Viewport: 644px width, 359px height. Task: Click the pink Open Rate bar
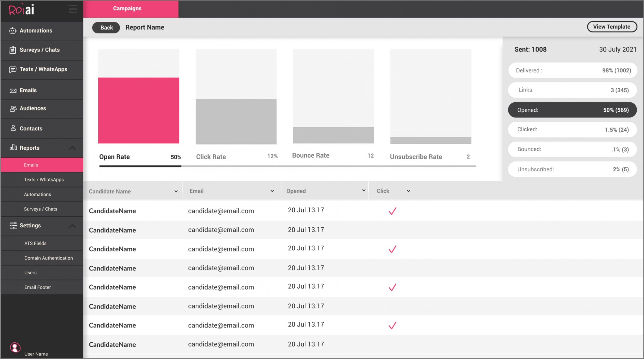pos(139,111)
